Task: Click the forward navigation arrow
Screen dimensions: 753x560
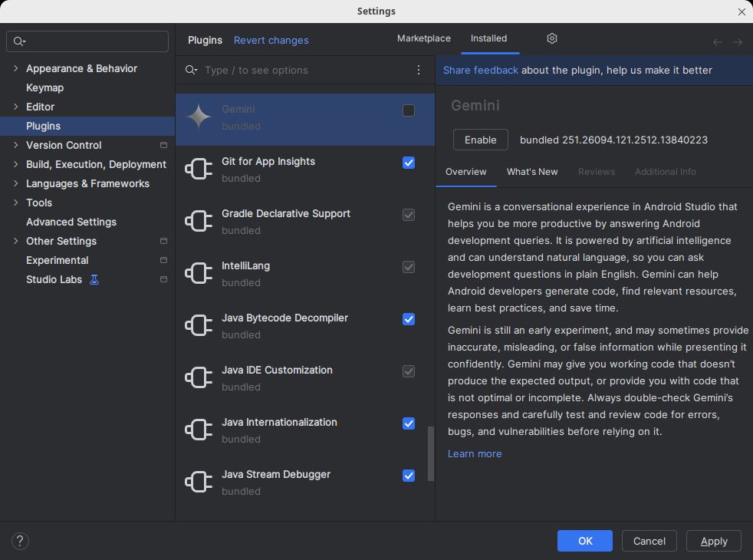Action: pyautogui.click(x=736, y=41)
